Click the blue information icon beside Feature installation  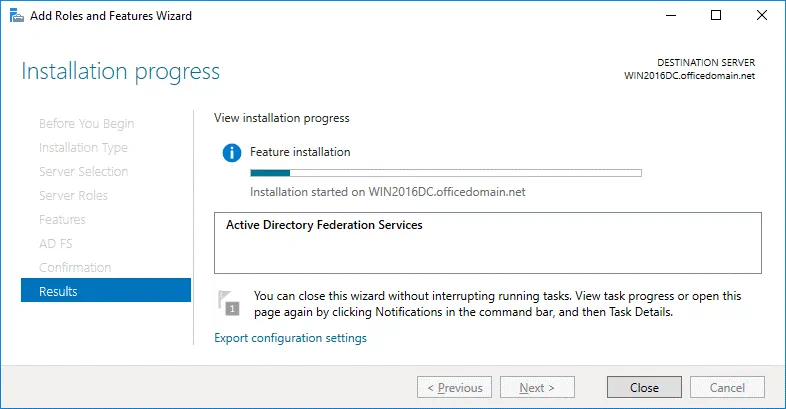pyautogui.click(x=232, y=152)
